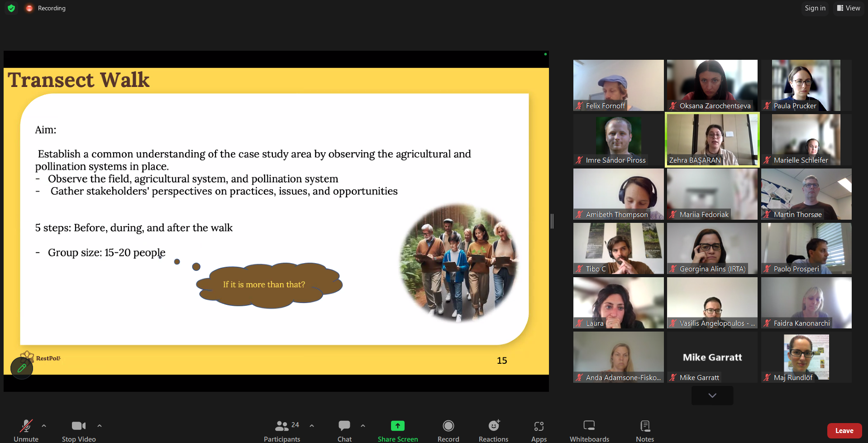Unmute the microphone
This screenshot has width=868, height=443.
[26, 431]
